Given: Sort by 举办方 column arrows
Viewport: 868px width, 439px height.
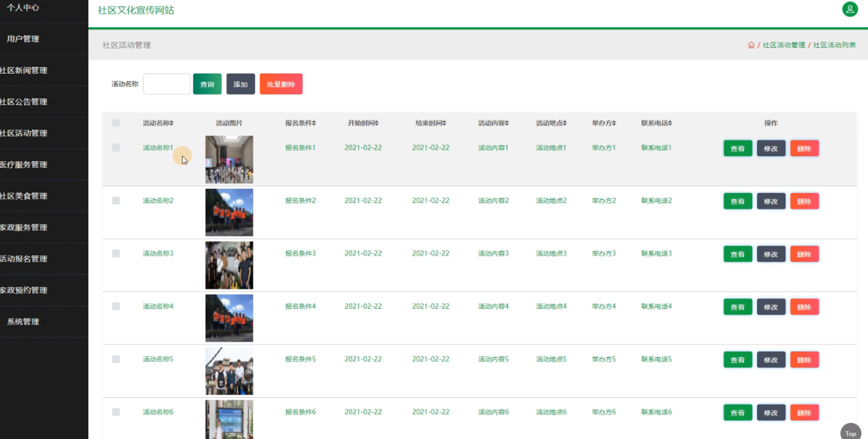Looking at the screenshot, I should coord(614,123).
